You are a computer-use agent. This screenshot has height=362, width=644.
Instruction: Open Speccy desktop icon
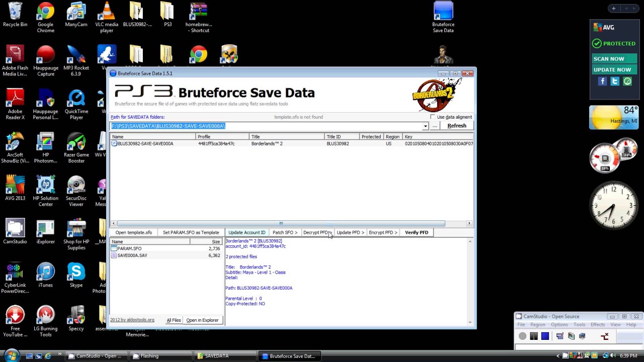76,318
